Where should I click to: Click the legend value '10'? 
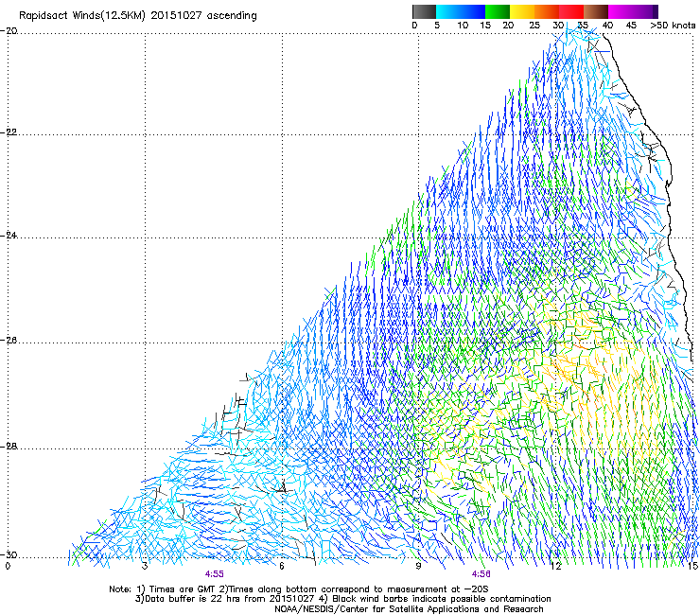point(463,26)
